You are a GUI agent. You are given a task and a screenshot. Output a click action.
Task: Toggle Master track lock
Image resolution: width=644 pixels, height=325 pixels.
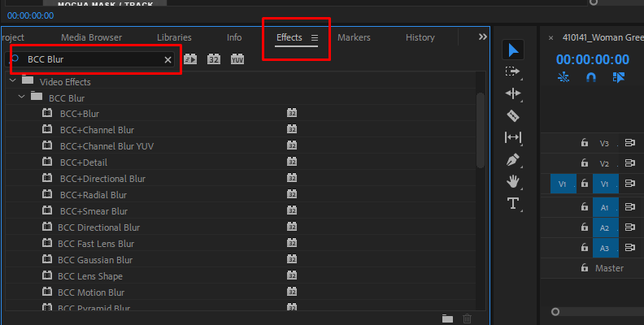tap(584, 268)
